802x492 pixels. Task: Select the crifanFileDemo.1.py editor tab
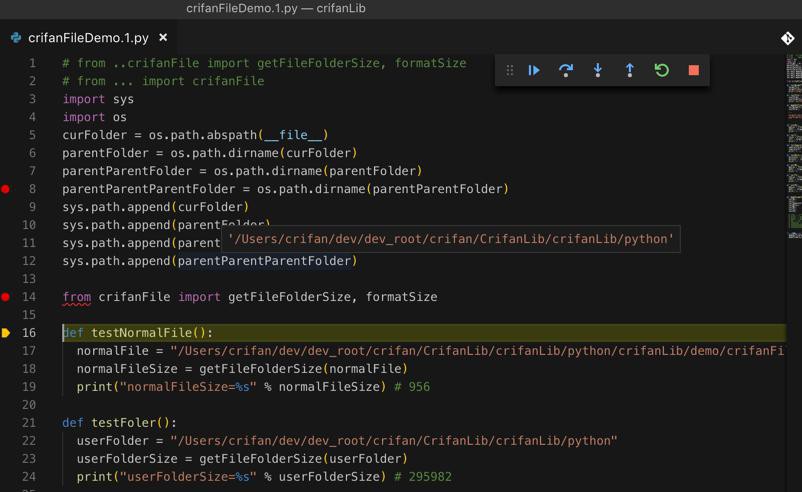pos(89,38)
